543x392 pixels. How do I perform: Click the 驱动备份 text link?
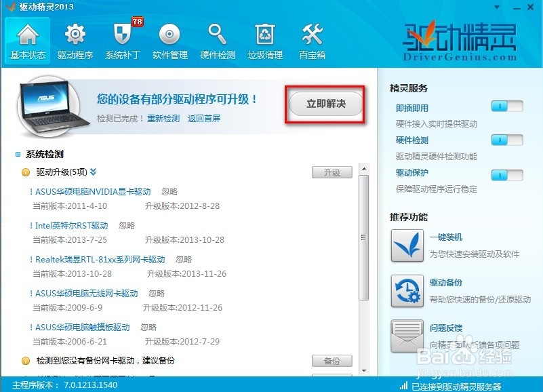click(445, 283)
